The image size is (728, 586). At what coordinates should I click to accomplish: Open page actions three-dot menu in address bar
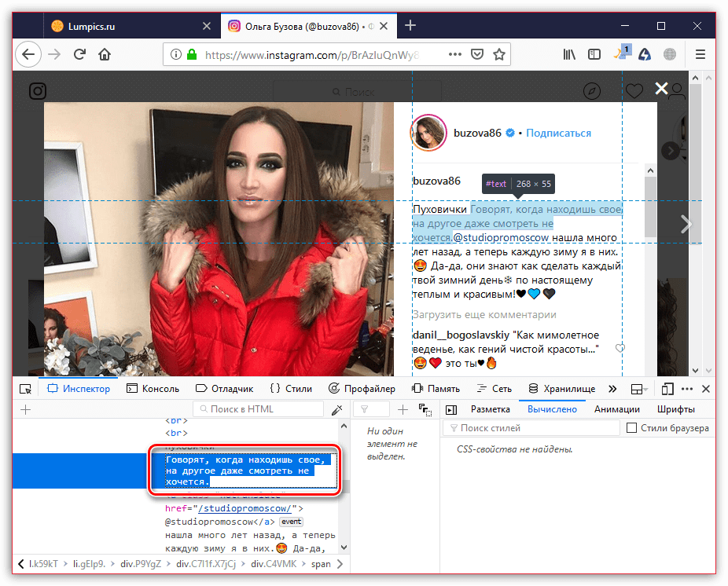coord(454,55)
